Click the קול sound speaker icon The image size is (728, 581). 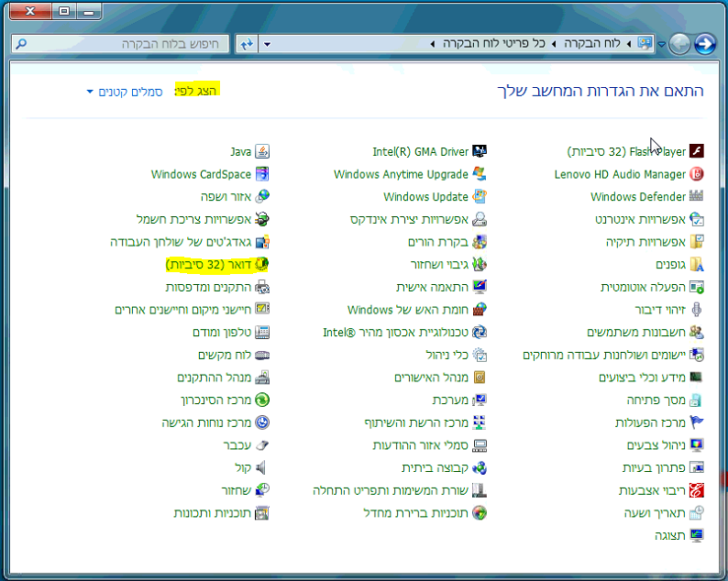point(262,467)
